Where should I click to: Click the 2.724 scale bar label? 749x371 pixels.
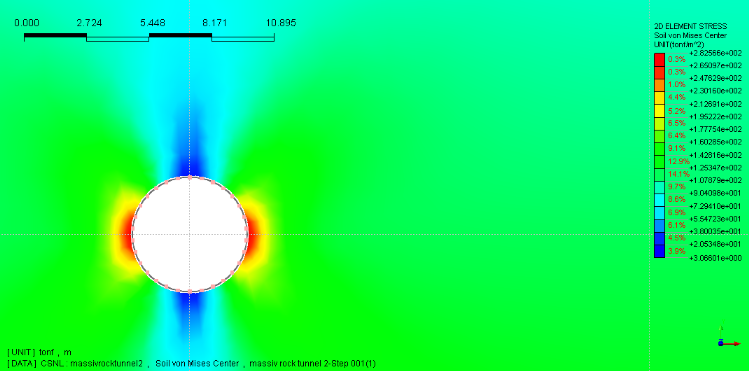click(x=89, y=22)
